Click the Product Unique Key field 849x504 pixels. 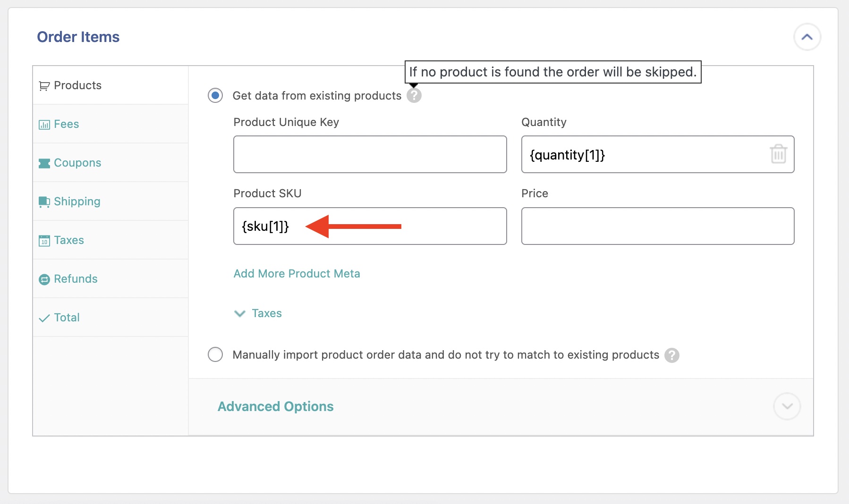pos(370,154)
